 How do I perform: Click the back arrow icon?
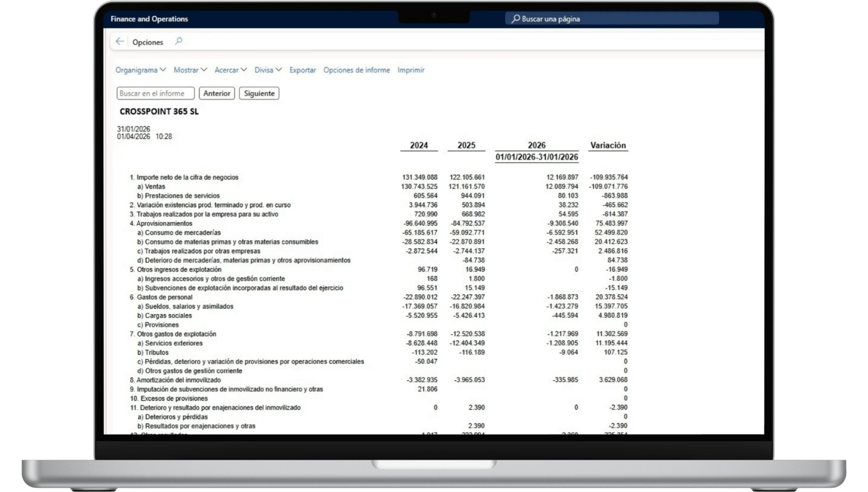coord(120,42)
